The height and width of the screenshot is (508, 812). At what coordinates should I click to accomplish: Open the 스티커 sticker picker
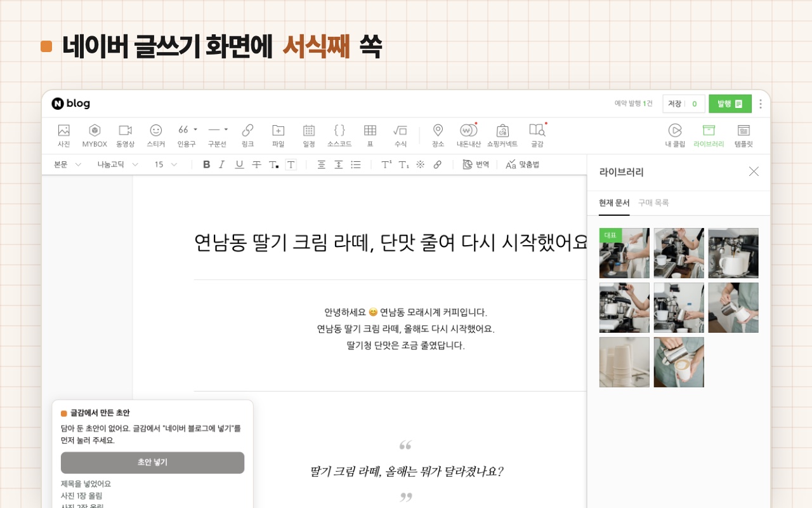pyautogui.click(x=156, y=135)
